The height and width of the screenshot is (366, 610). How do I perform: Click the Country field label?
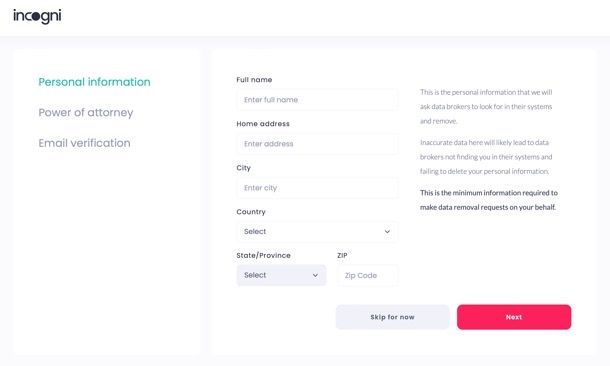(251, 212)
